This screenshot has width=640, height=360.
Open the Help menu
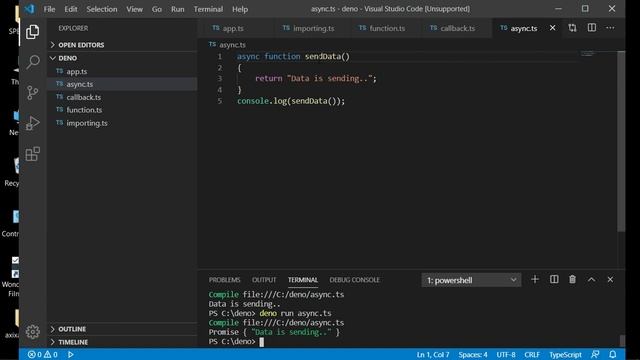click(240, 9)
